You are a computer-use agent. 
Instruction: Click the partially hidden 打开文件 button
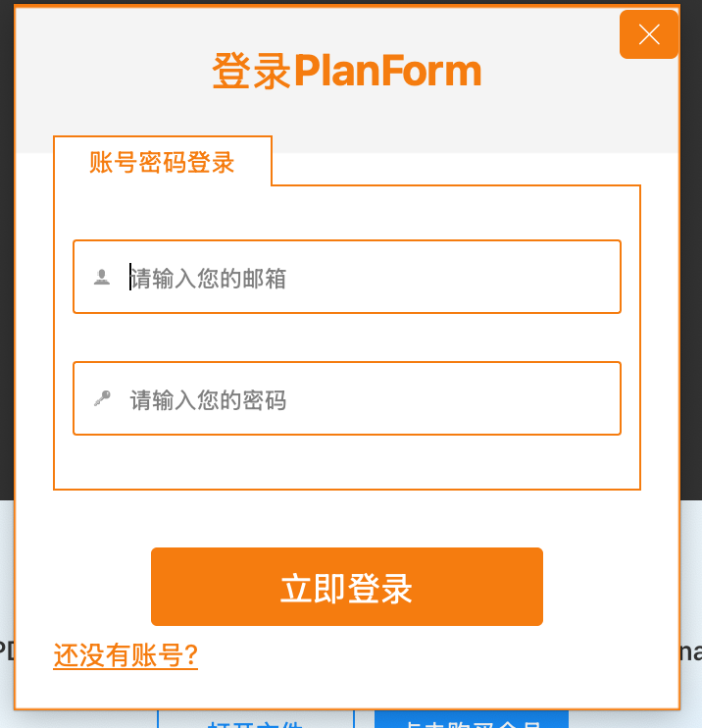point(255,719)
